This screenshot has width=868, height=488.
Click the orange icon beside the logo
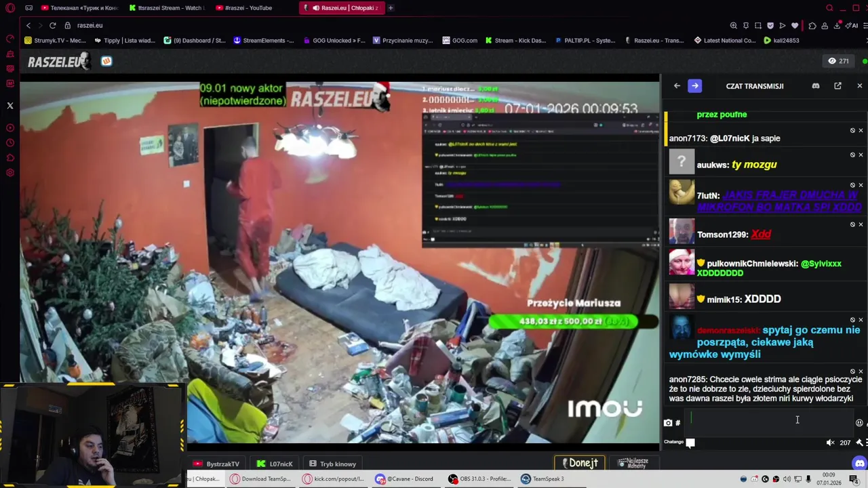tap(106, 61)
